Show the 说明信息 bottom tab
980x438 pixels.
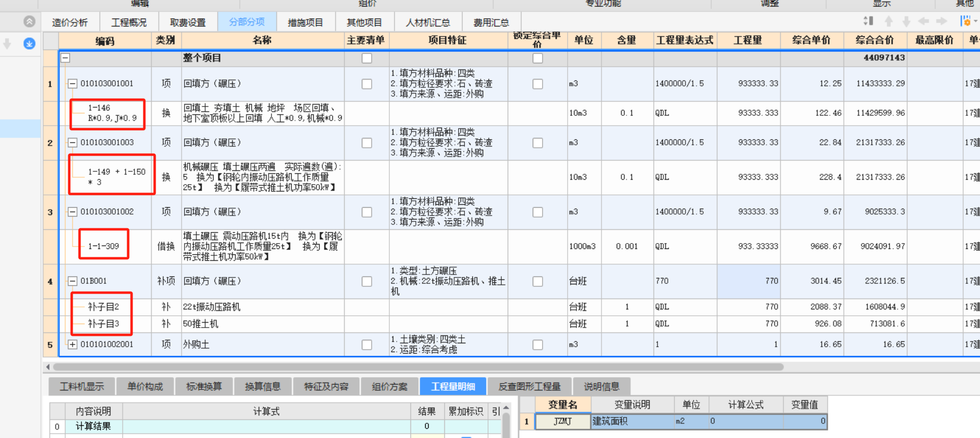pyautogui.click(x=601, y=386)
